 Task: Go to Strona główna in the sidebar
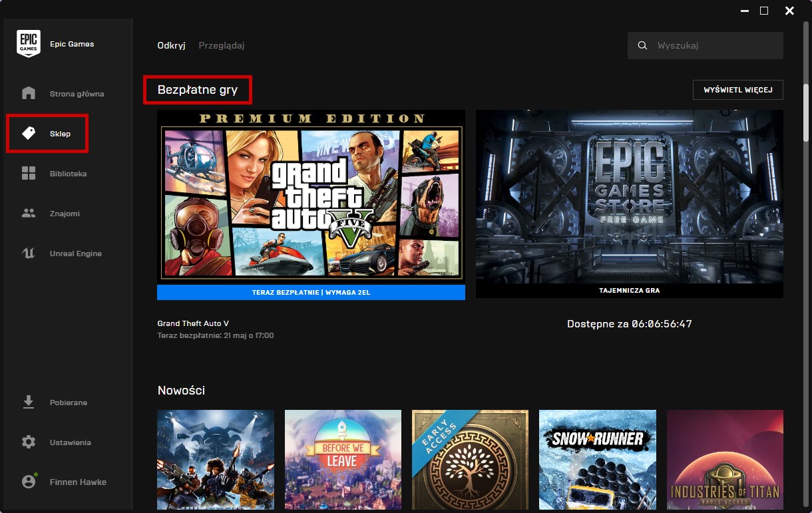coord(77,94)
